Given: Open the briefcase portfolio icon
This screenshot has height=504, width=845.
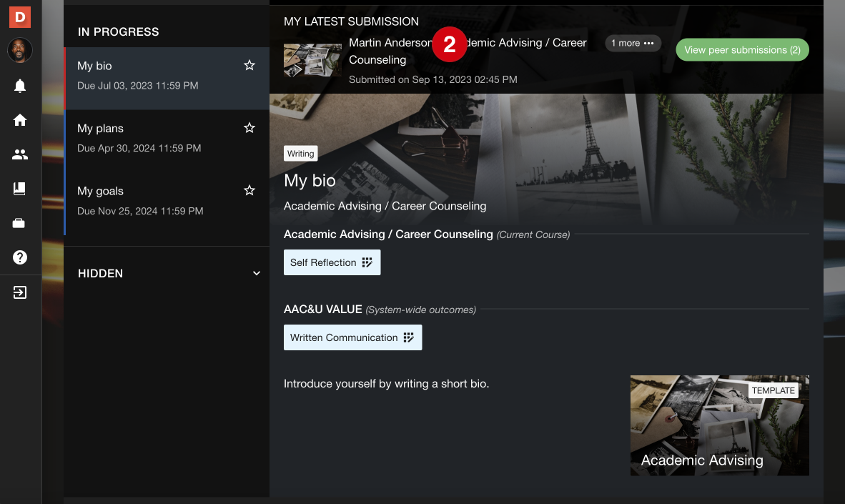Looking at the screenshot, I should pos(20,224).
